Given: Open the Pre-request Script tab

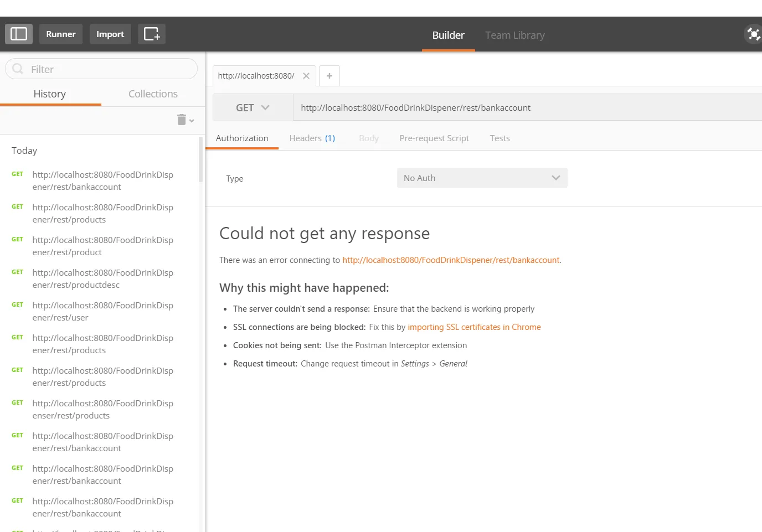Looking at the screenshot, I should click(x=434, y=138).
